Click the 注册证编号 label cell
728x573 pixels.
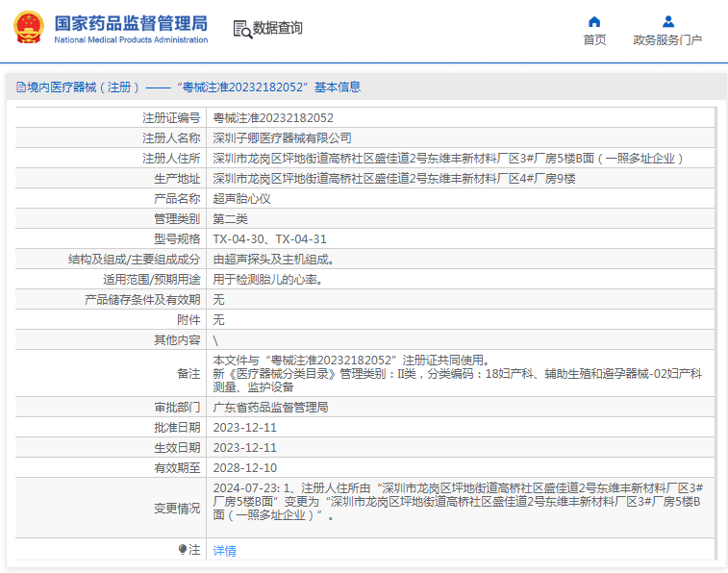(x=171, y=118)
